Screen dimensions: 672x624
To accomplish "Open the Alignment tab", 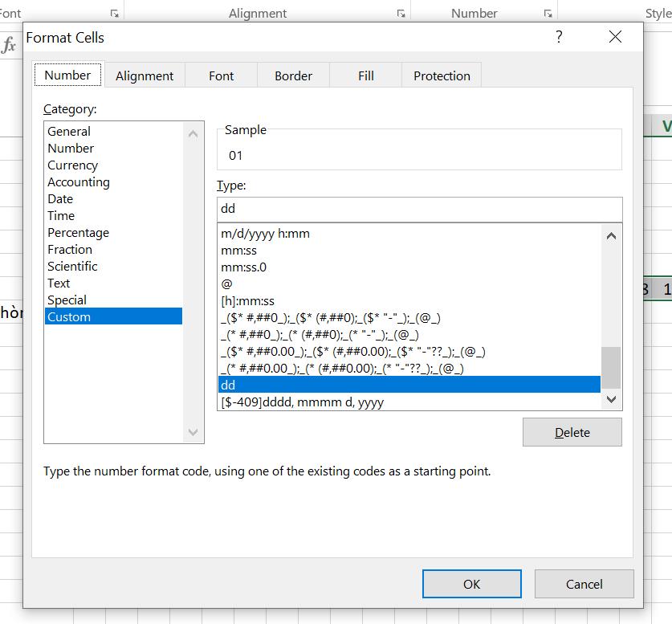I will pyautogui.click(x=145, y=75).
